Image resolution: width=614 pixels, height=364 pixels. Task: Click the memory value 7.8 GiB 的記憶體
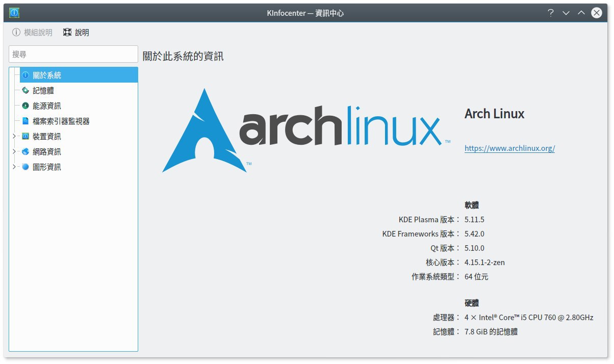491,331
